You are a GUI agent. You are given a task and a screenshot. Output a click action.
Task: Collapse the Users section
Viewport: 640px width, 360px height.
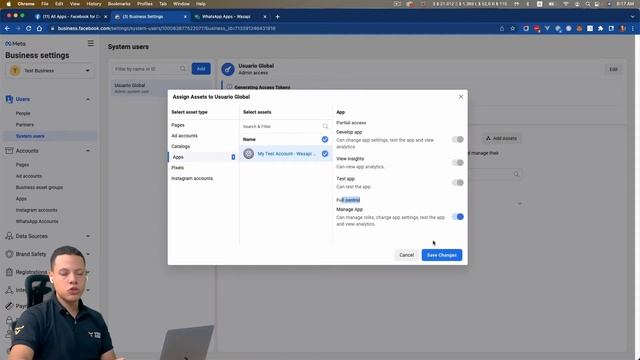(x=88, y=99)
